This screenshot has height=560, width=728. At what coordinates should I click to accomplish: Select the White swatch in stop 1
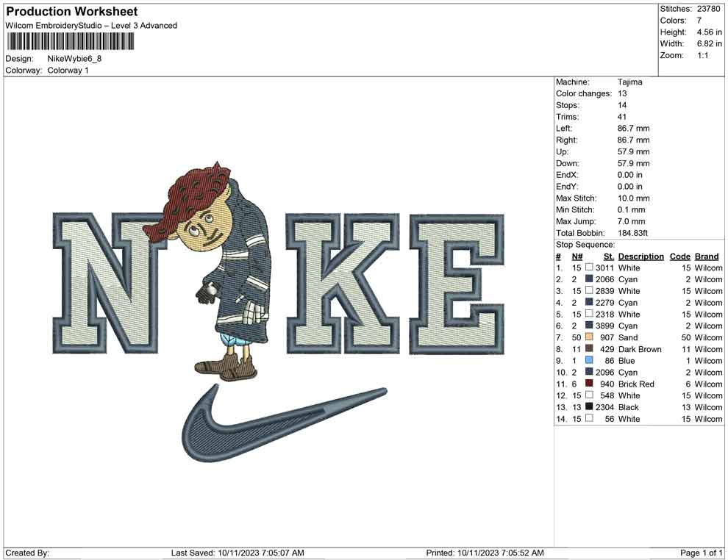click(589, 268)
